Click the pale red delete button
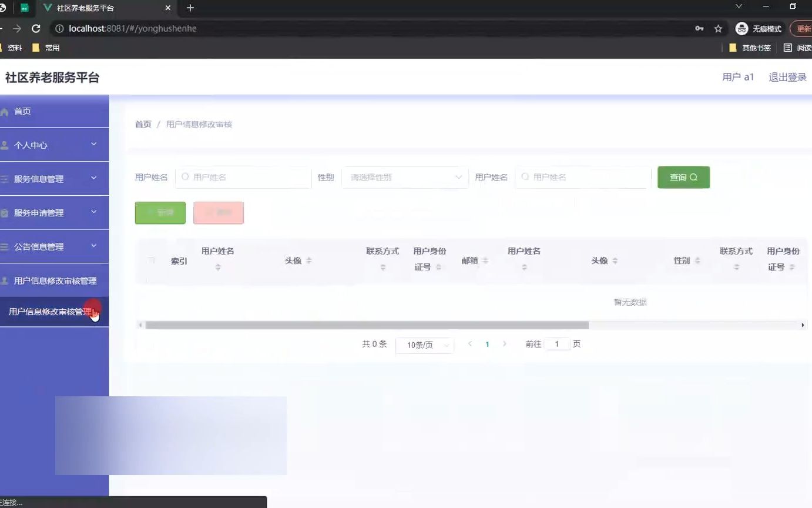The height and width of the screenshot is (508, 812). (219, 213)
